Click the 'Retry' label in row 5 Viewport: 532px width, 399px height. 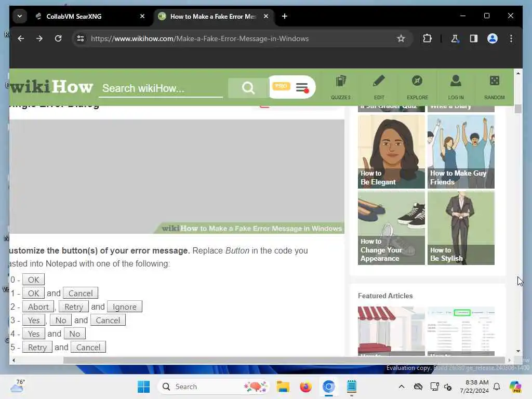37,347
